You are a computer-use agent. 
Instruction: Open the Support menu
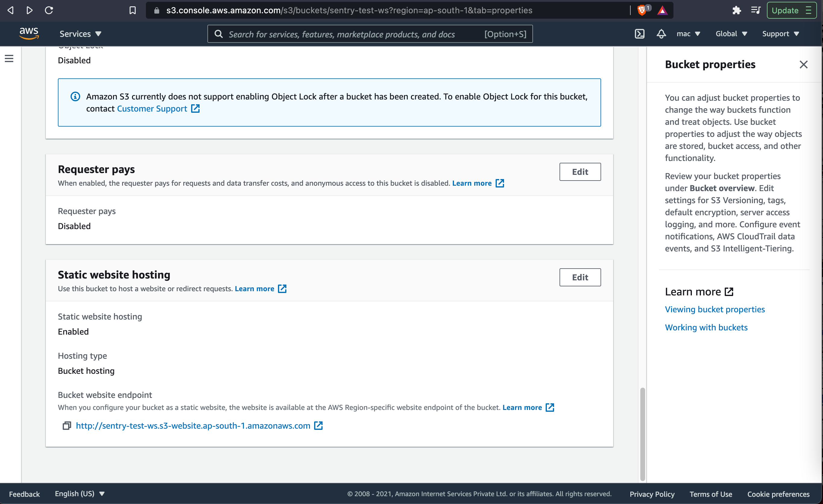(780, 34)
